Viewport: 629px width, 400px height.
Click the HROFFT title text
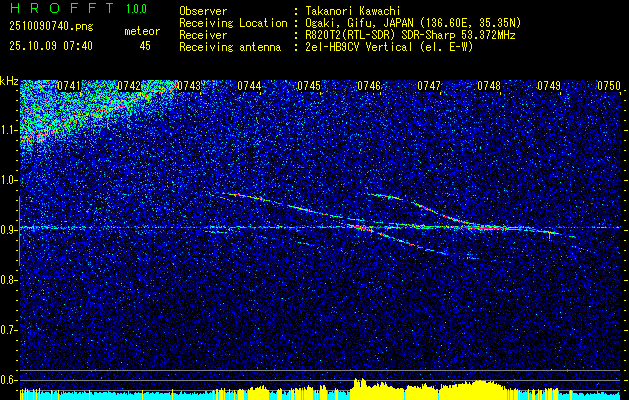[62, 8]
